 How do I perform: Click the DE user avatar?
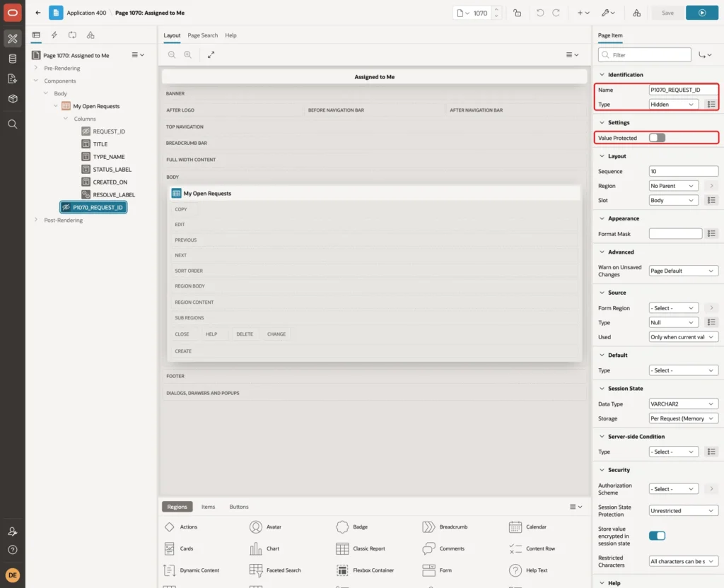13,575
